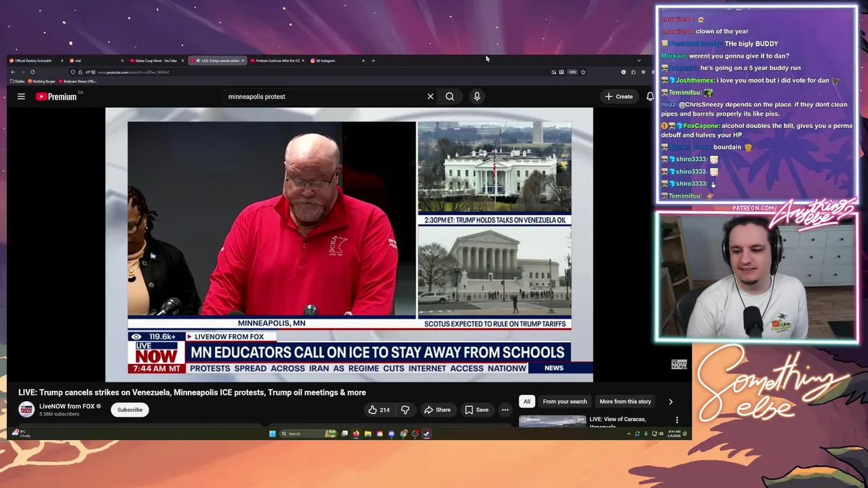Select the 'More from this story' chip

(625, 401)
